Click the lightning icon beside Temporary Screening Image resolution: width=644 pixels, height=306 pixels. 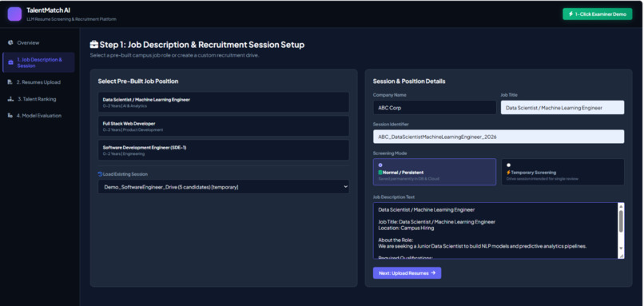coord(508,173)
